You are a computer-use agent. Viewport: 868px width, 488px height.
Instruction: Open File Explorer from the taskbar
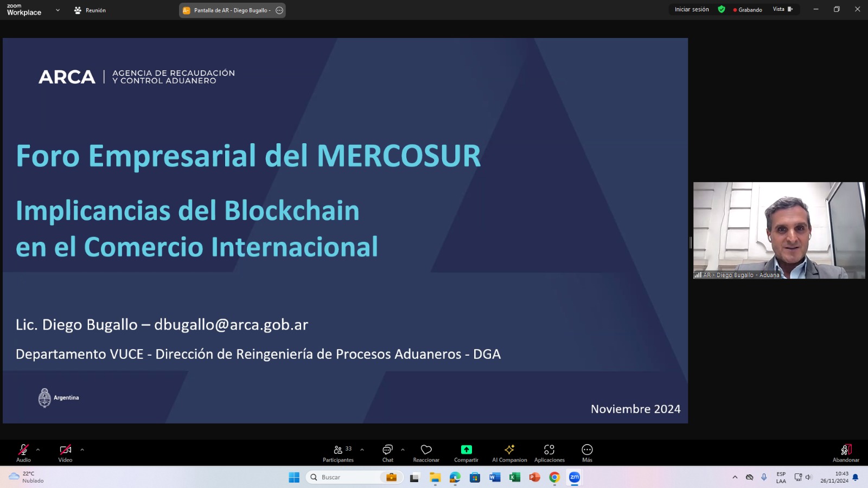click(435, 477)
